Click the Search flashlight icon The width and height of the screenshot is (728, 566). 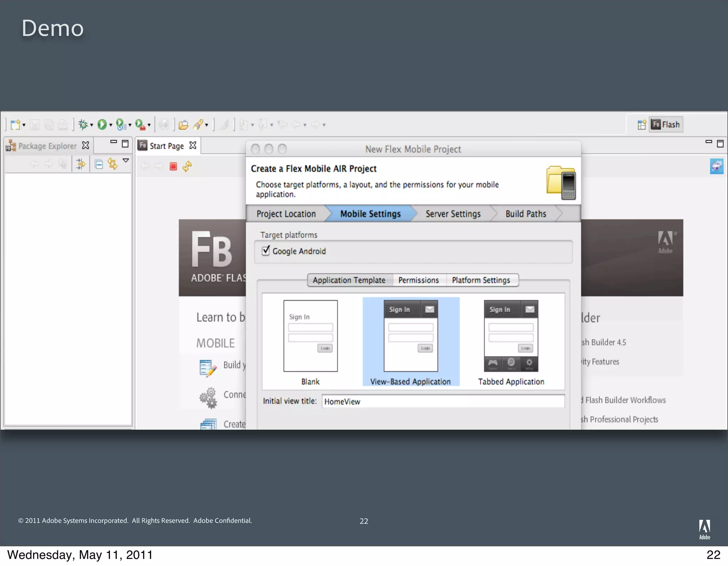[x=198, y=124]
